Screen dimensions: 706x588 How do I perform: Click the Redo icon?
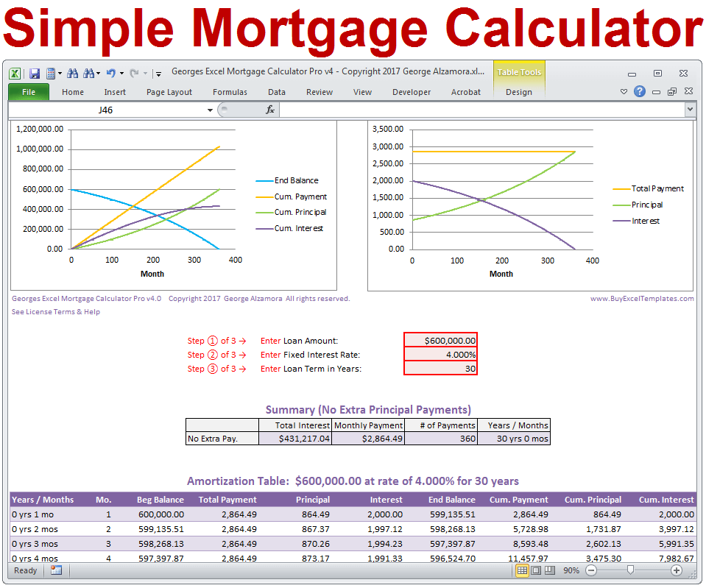(134, 74)
